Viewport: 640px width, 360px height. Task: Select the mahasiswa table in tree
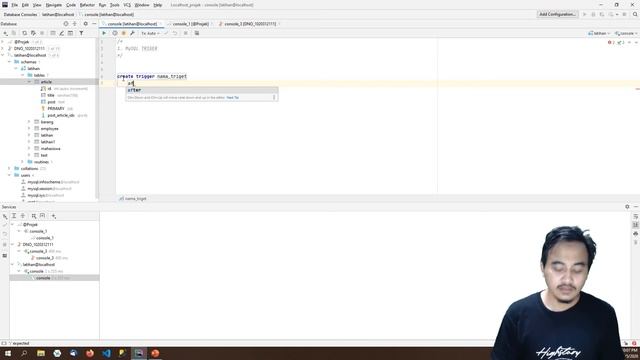pos(50,149)
